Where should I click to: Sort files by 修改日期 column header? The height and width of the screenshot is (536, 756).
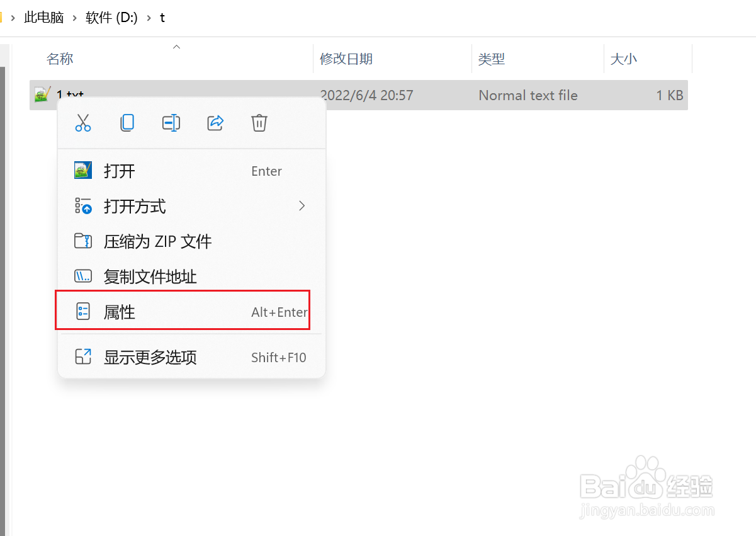click(x=346, y=59)
